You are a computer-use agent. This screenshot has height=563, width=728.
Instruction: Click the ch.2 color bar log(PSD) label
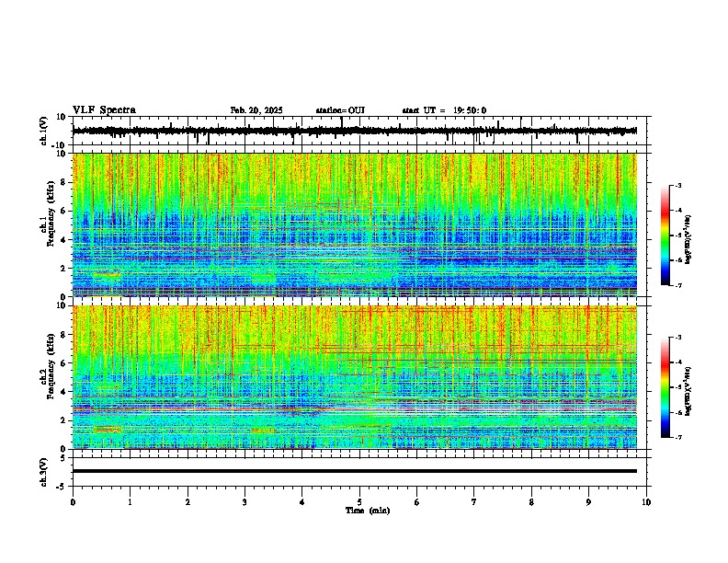pyautogui.click(x=688, y=391)
